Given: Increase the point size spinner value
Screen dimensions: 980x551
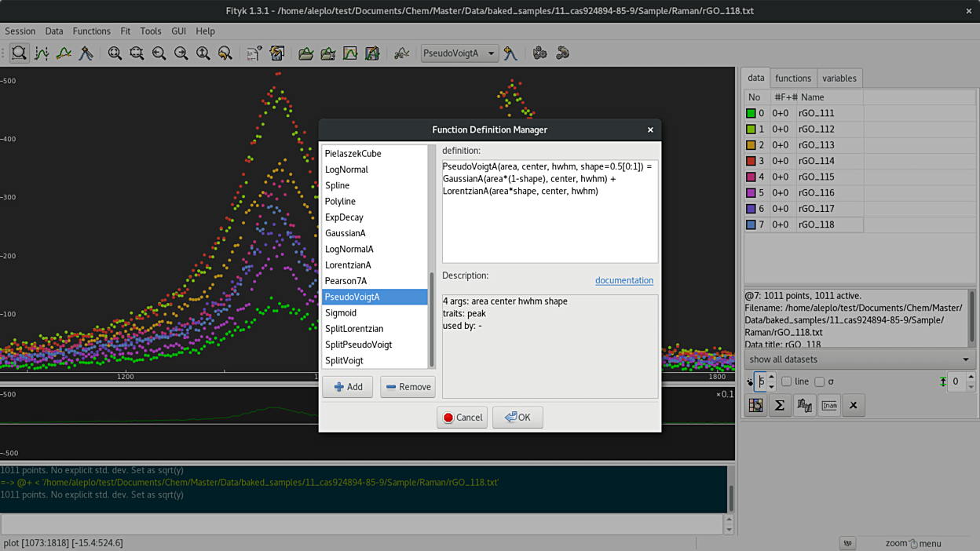Looking at the screenshot, I should [771, 378].
